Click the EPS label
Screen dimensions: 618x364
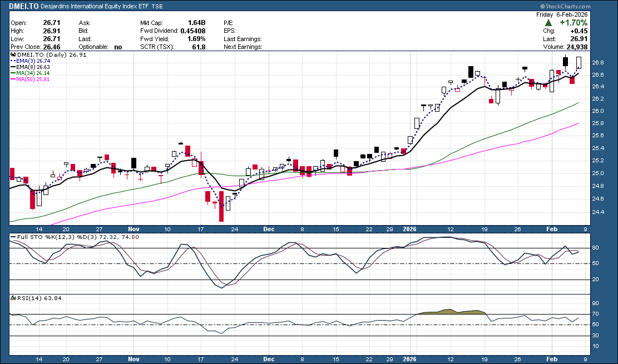(230, 31)
